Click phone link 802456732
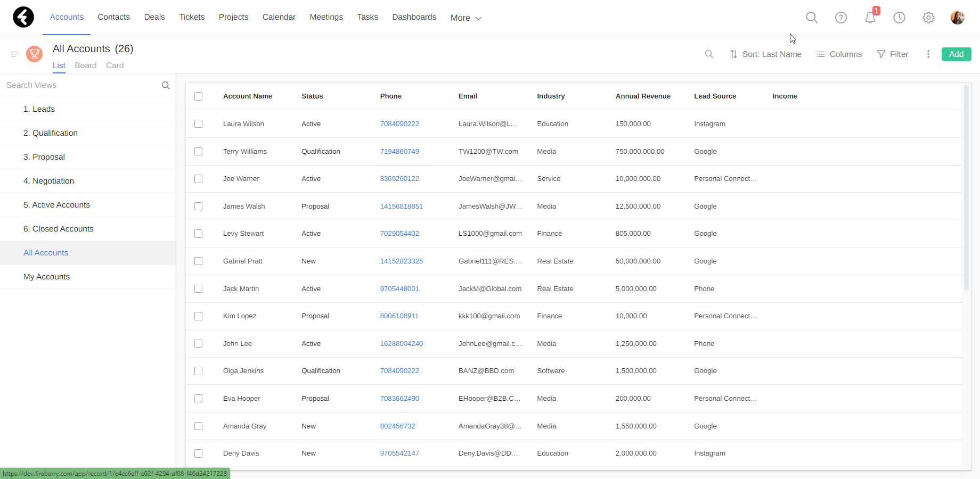The height and width of the screenshot is (479, 980). click(x=398, y=426)
